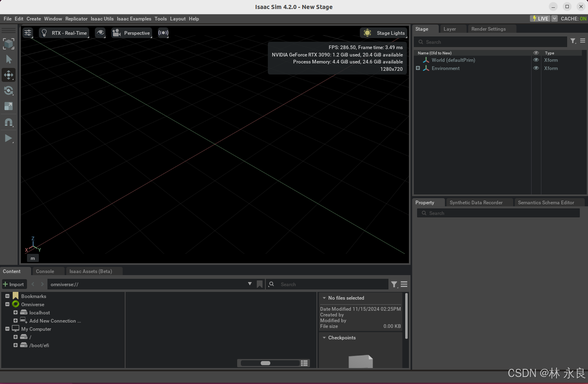This screenshot has height=384, width=588.
Task: Open the Replicator menu
Action: click(76, 19)
